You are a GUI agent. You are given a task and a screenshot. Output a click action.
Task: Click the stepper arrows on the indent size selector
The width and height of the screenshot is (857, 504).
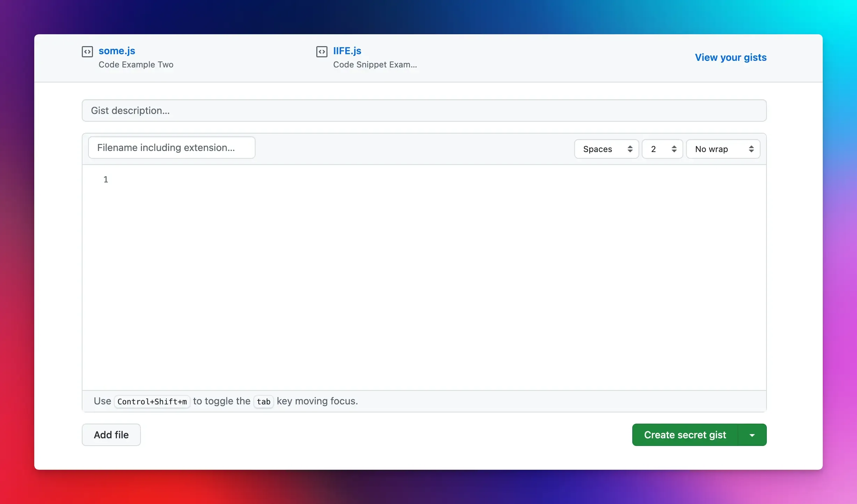[x=675, y=149]
